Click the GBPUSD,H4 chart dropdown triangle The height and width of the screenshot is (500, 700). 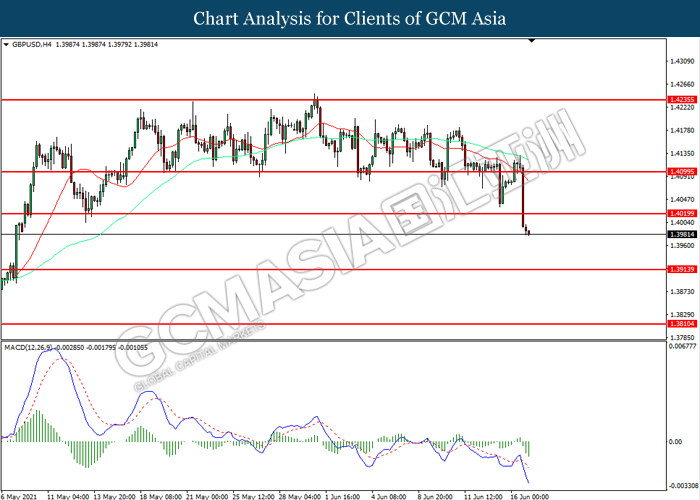coord(6,45)
